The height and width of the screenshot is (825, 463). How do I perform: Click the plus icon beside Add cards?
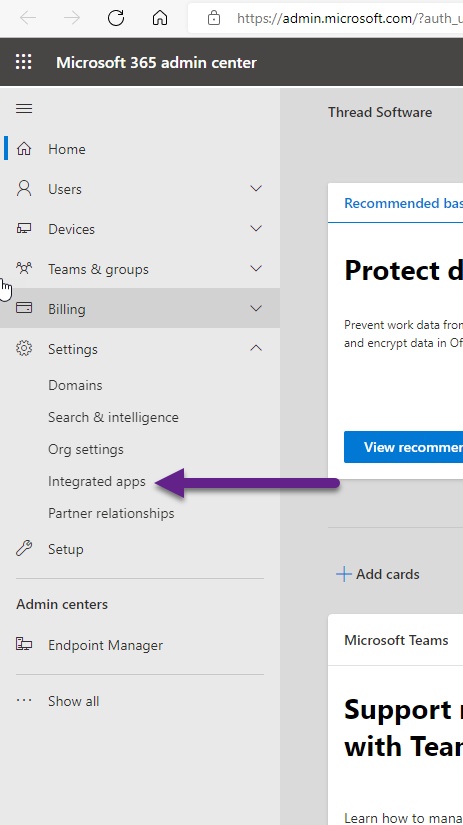pyautogui.click(x=344, y=574)
